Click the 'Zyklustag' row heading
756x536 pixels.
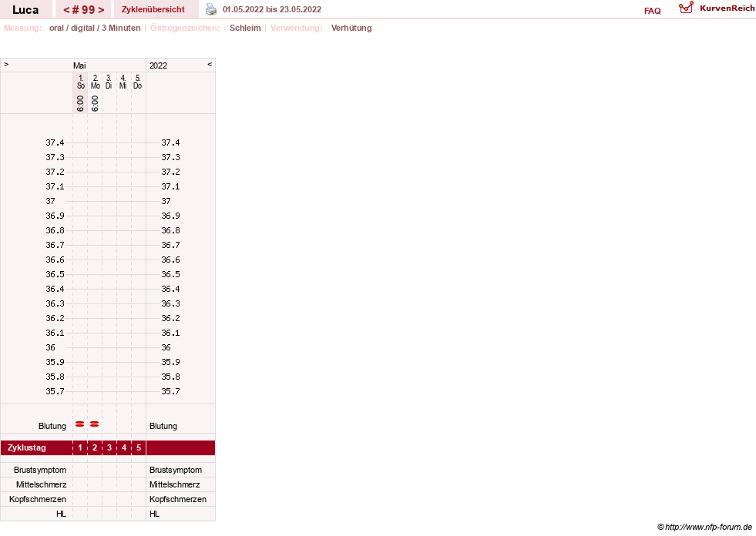click(x=26, y=447)
